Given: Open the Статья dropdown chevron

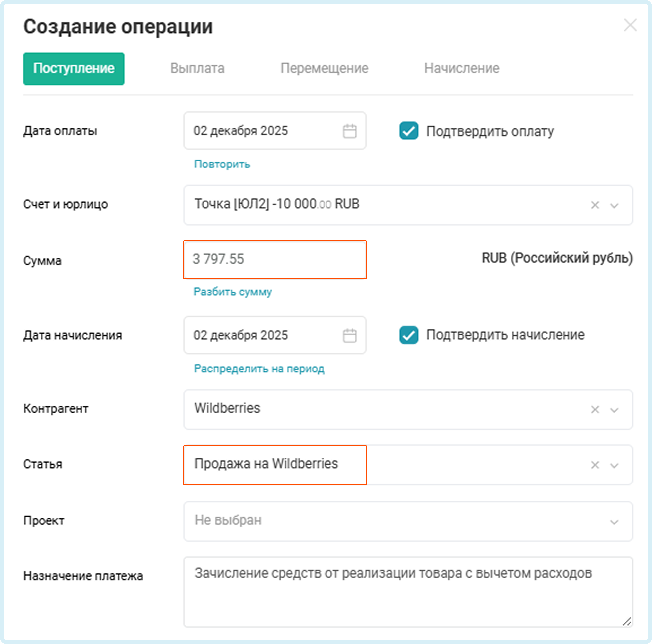Looking at the screenshot, I should (614, 465).
